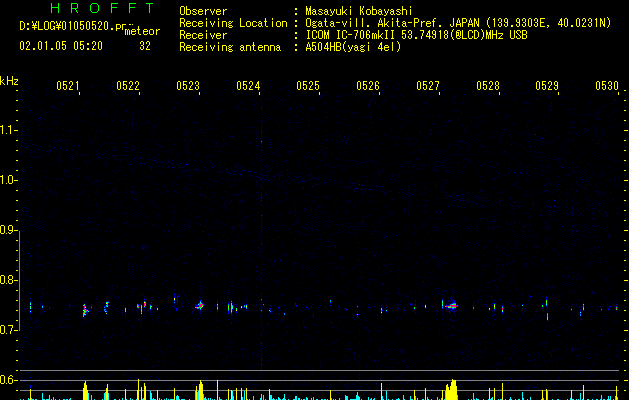This screenshot has width=629, height=400.
Task: Click time marker 0530
Action: pyautogui.click(x=607, y=85)
